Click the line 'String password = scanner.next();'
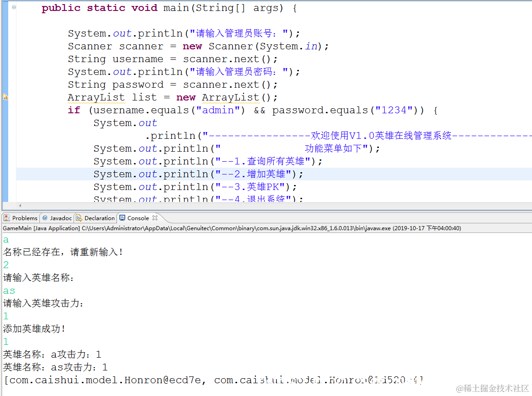The width and height of the screenshot is (532, 396). 173,85
